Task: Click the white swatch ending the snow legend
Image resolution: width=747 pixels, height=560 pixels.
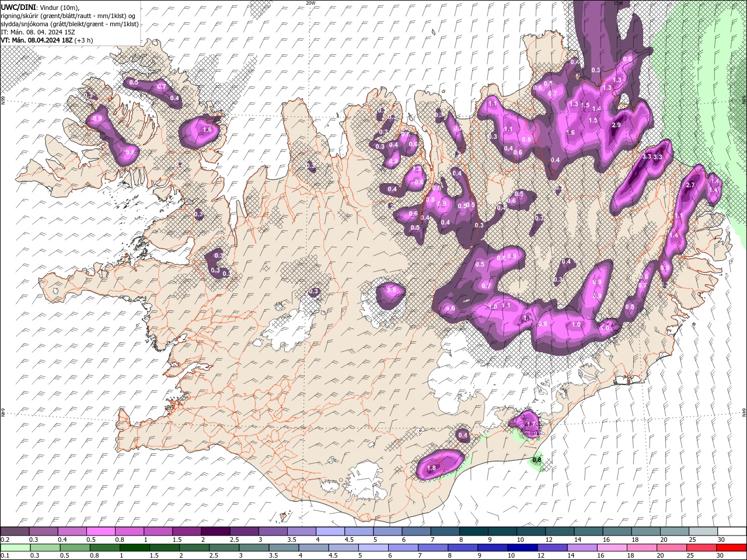Action: pos(732,531)
